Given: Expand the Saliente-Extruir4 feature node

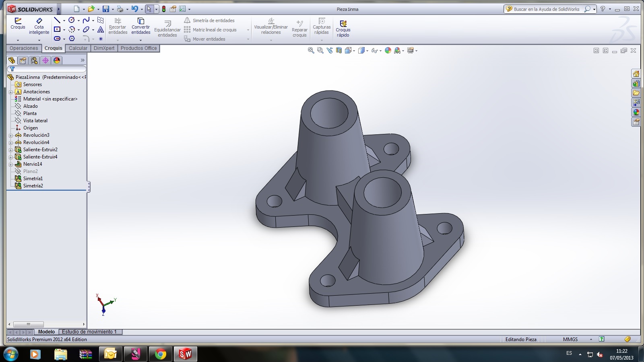Looking at the screenshot, I should [10, 157].
